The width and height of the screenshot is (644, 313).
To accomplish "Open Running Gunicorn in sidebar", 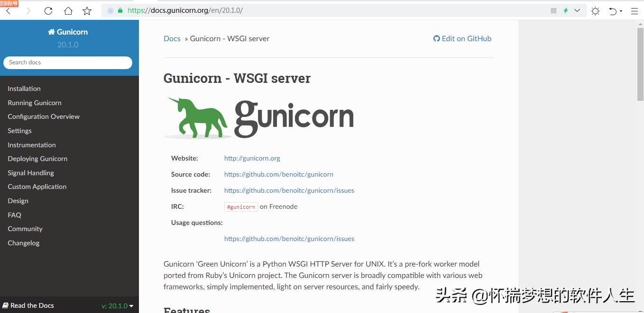I will click(x=35, y=103).
